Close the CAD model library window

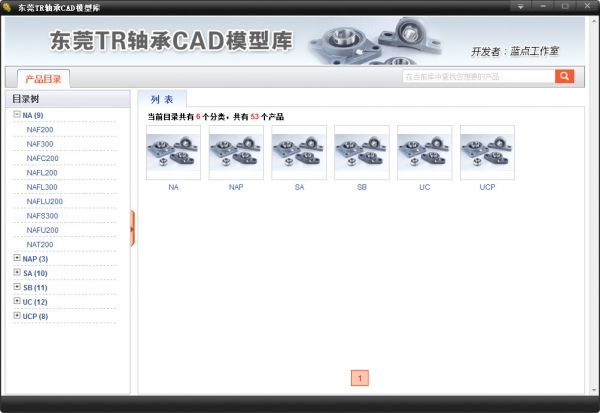(x=587, y=6)
